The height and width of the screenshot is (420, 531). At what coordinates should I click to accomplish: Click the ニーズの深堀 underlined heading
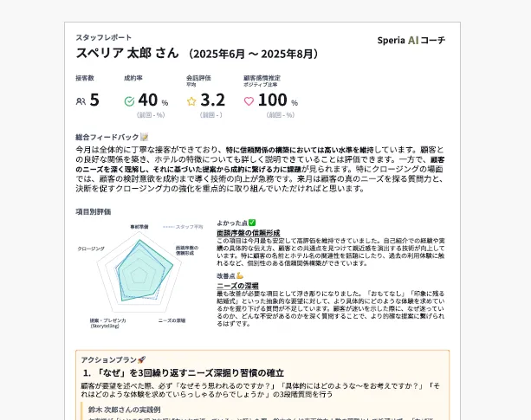237,285
